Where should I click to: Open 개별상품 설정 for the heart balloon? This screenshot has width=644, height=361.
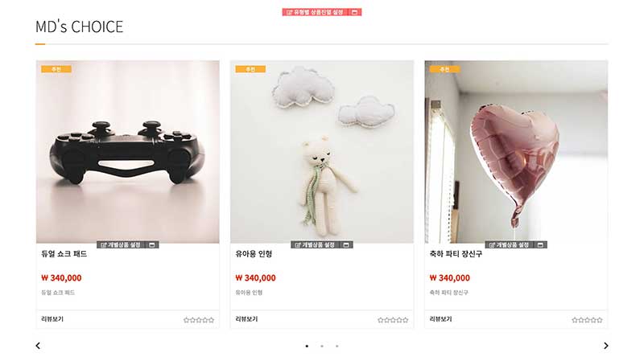[510, 245]
